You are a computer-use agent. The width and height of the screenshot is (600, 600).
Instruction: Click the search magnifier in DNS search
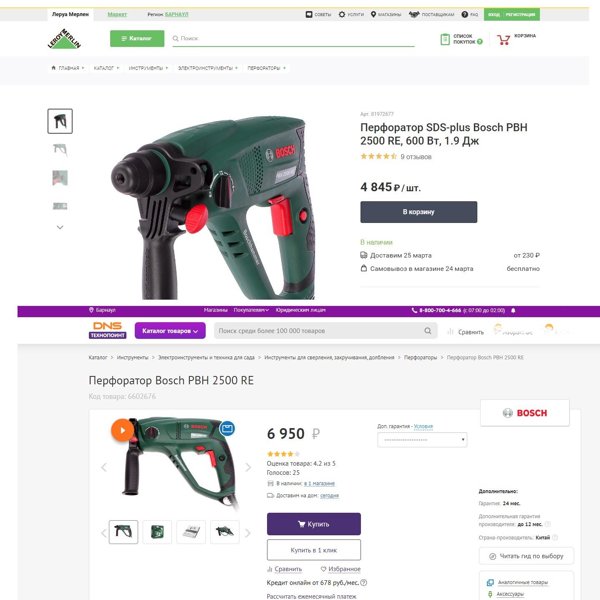(427, 331)
